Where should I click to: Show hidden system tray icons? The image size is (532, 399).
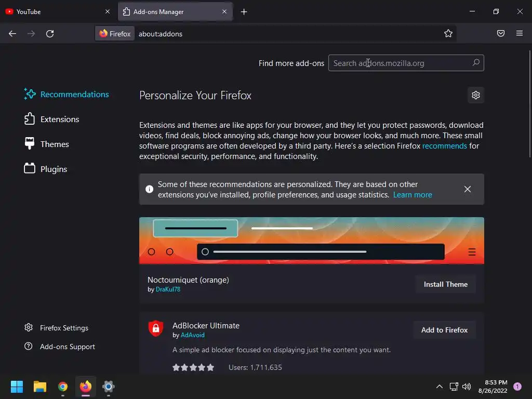tap(439, 387)
